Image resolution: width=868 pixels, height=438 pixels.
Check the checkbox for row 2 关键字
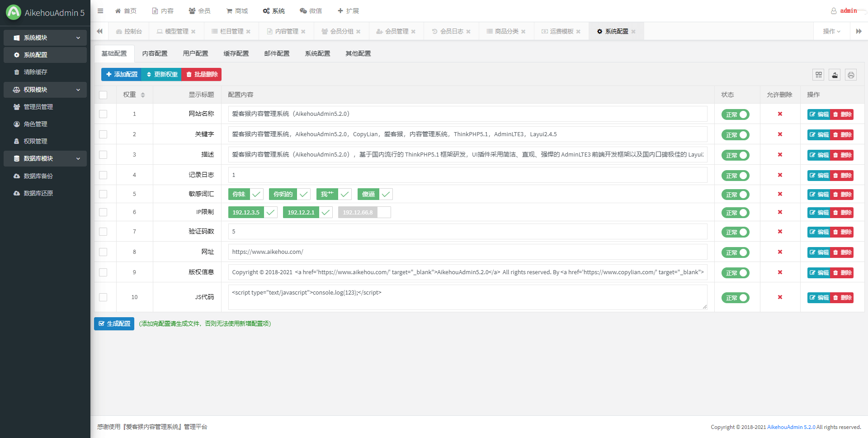tap(103, 134)
